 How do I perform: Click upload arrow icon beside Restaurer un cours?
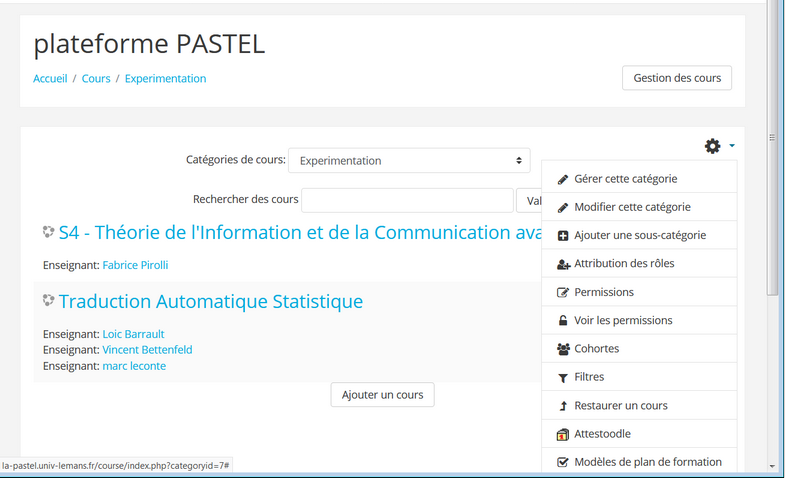click(563, 406)
